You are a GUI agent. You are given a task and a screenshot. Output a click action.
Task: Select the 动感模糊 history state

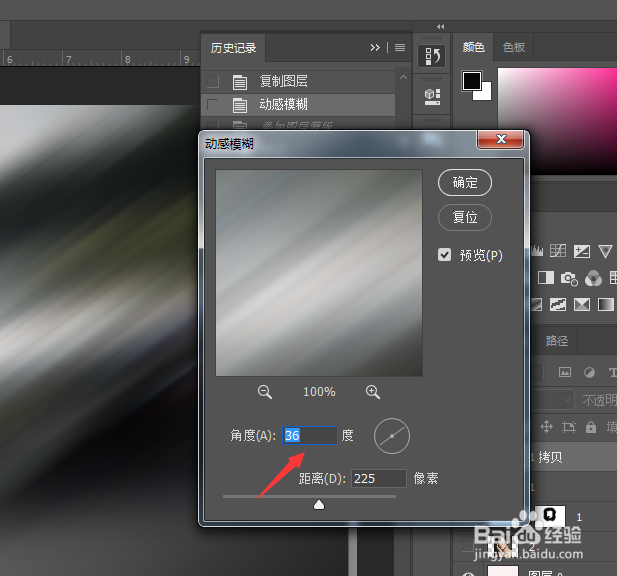click(x=299, y=105)
